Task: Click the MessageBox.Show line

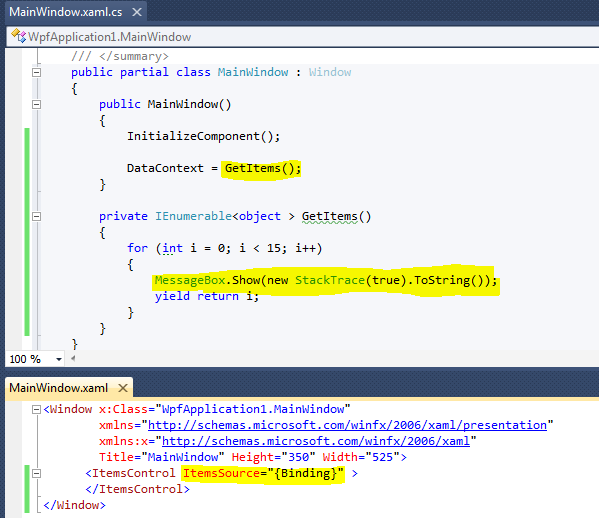Action: 325,280
